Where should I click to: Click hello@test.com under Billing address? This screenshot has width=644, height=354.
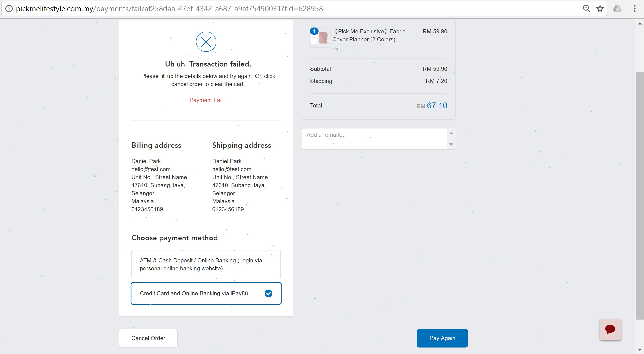point(151,169)
